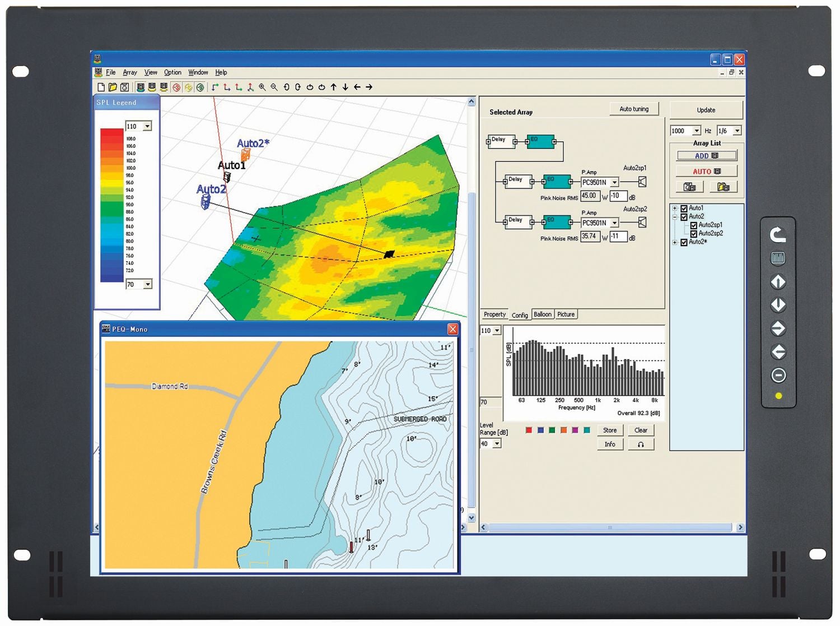Click the Update button
Image resolution: width=840 pixels, height=626 pixels.
click(x=706, y=110)
